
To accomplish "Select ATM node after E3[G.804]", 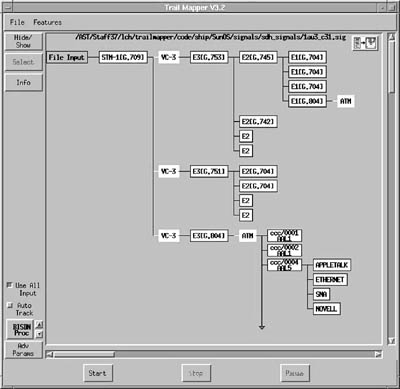I will tap(247, 236).
